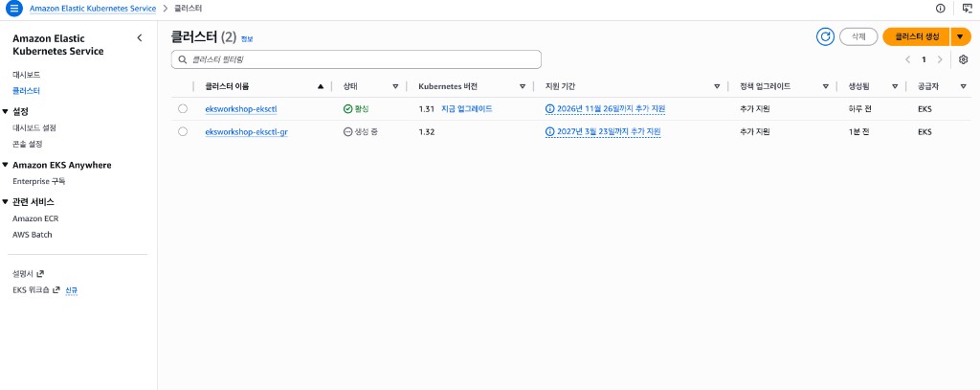Click the 클러스터 필터링 search field
This screenshot has height=390, width=980.
tap(356, 59)
